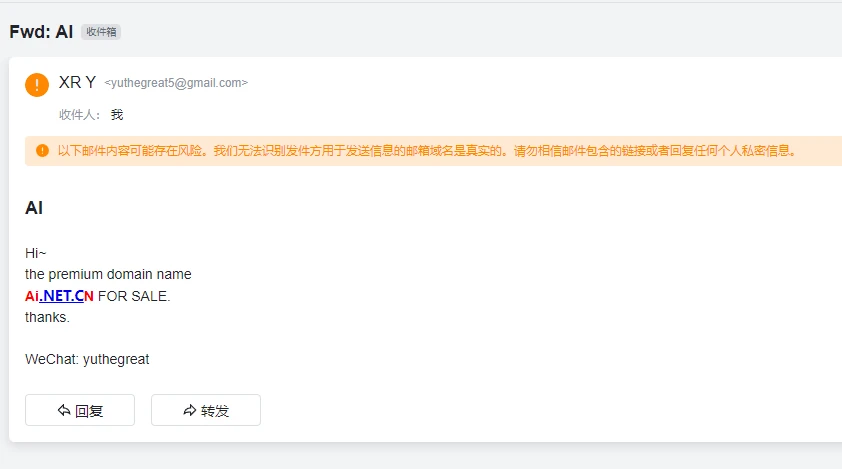Screen dimensions: 842x469
Task: Click the Fwd: AI subject title
Action: [41, 31]
